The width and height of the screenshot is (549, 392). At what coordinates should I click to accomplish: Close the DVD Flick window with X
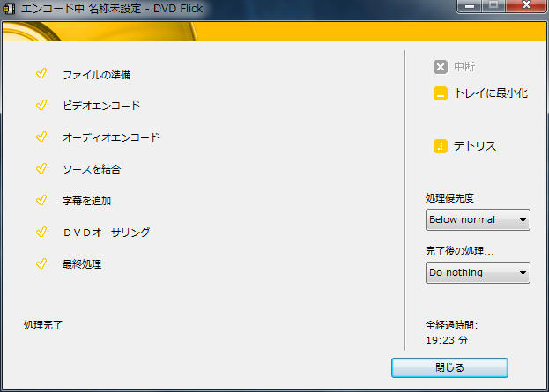tap(526, 6)
